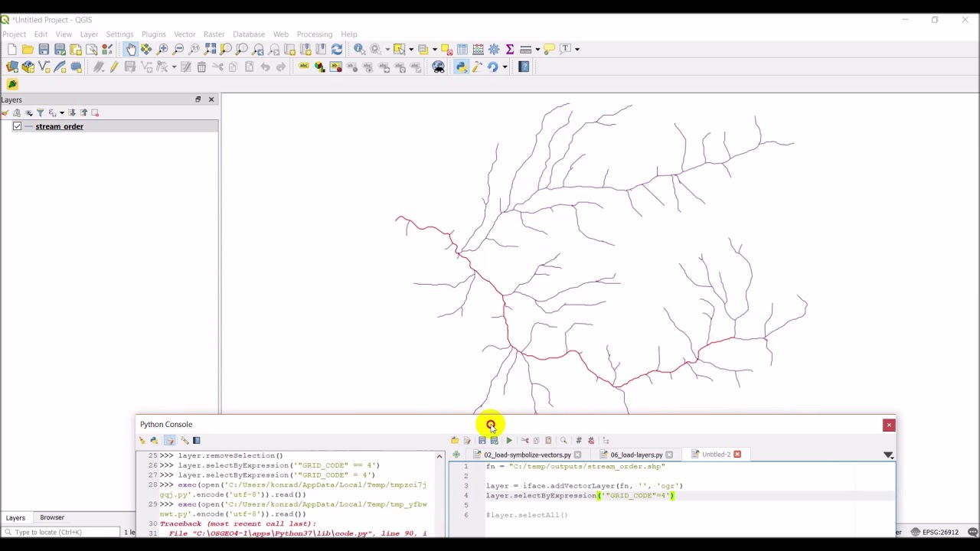The height and width of the screenshot is (551, 980).
Task: Switch to the Browser panel tab
Action: [52, 518]
